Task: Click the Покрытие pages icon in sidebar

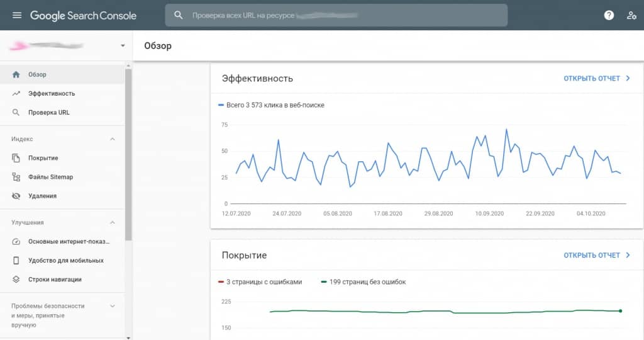Action: 16,158
